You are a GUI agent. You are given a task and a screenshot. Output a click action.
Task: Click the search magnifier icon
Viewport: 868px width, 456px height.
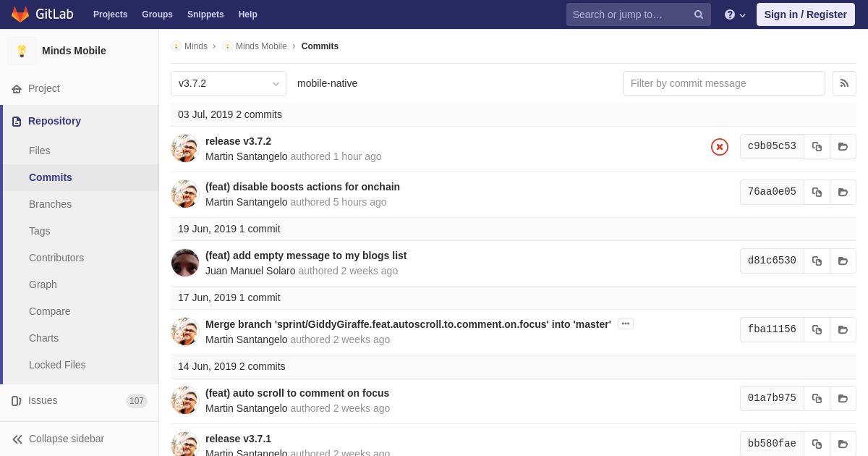(698, 14)
